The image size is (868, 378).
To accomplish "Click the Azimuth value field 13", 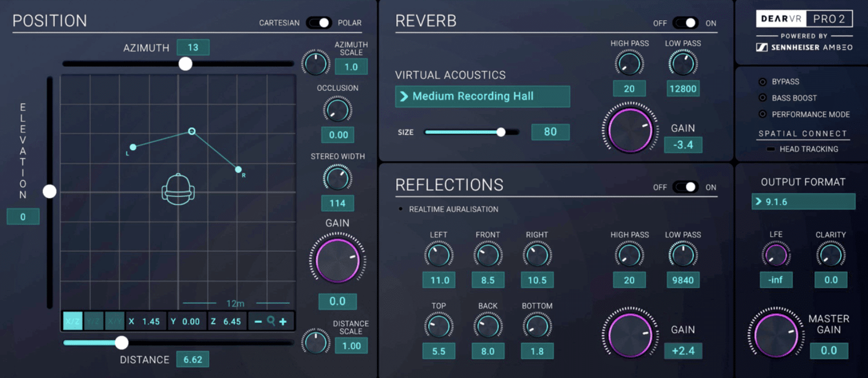I will tap(193, 47).
